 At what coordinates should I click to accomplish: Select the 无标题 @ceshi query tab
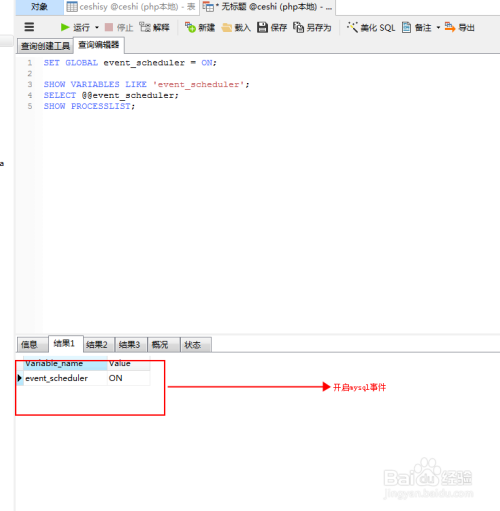pos(268,7)
